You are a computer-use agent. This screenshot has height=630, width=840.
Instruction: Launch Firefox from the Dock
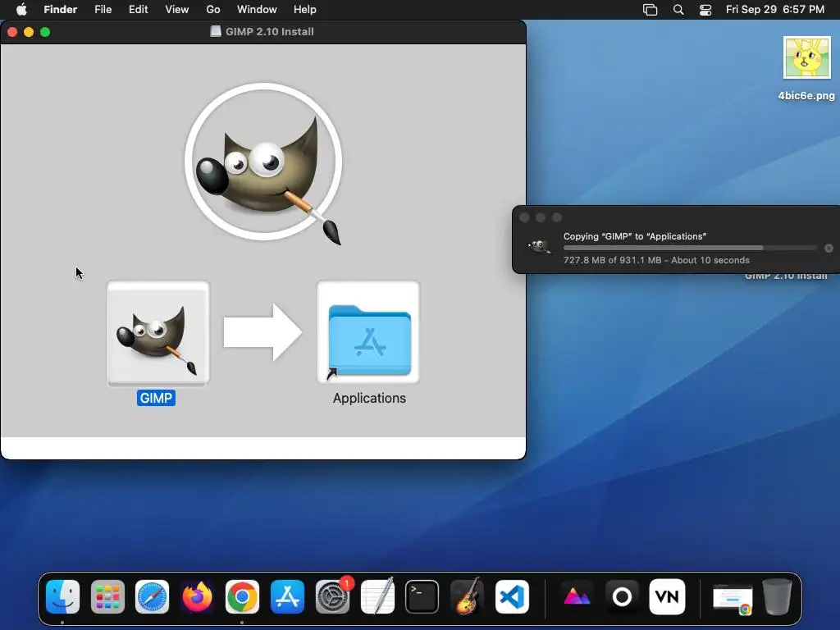pyautogui.click(x=197, y=596)
